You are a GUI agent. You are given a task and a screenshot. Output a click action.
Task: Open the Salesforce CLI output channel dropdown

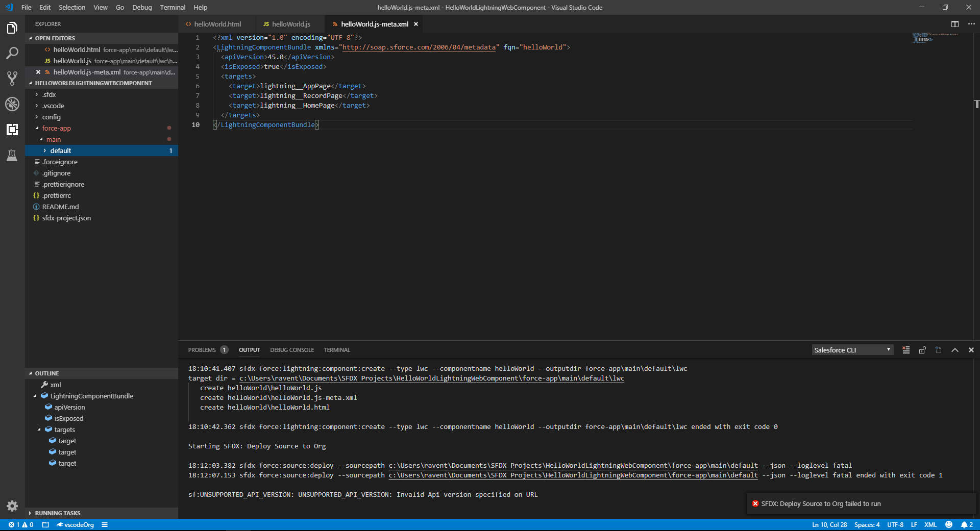tap(852, 350)
